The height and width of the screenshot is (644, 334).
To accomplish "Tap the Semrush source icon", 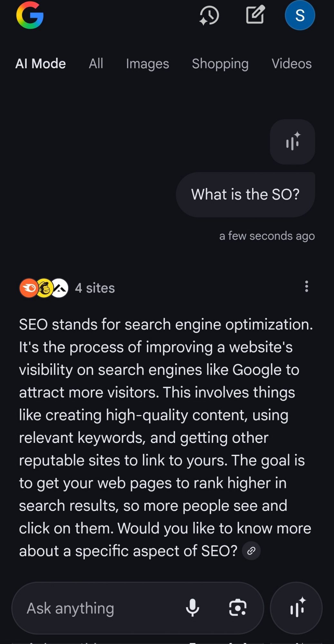I will 28,288.
